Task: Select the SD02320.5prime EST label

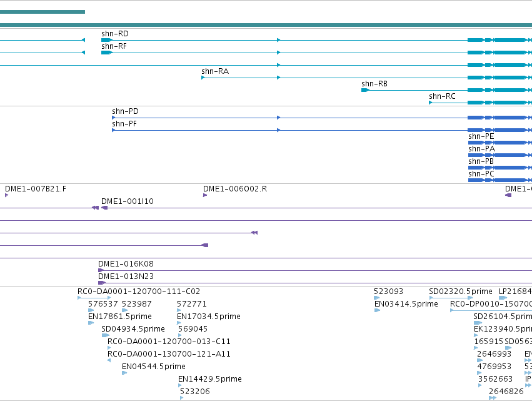Action: click(461, 292)
